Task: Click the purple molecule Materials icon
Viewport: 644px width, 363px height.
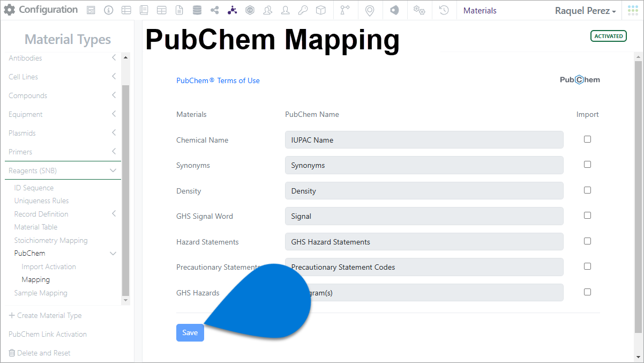Action: pyautogui.click(x=232, y=10)
